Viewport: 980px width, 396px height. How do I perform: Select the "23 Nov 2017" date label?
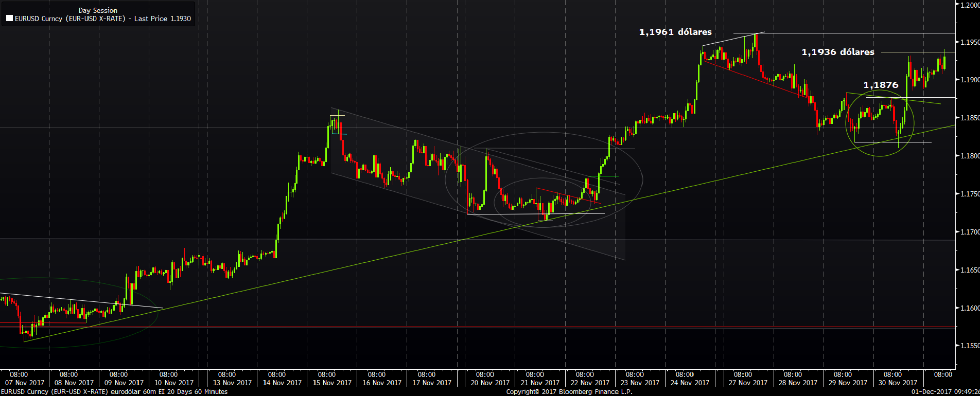(x=640, y=383)
